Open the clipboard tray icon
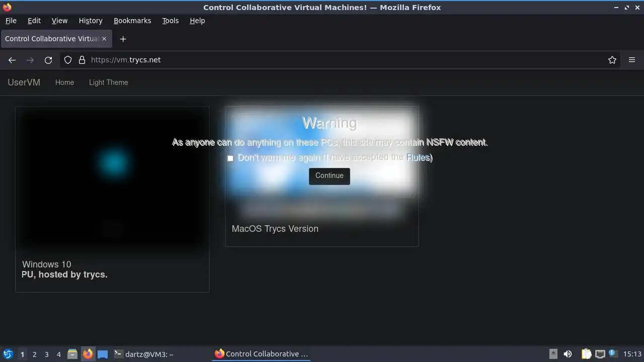Viewport: 644px width, 362px height. 586,354
